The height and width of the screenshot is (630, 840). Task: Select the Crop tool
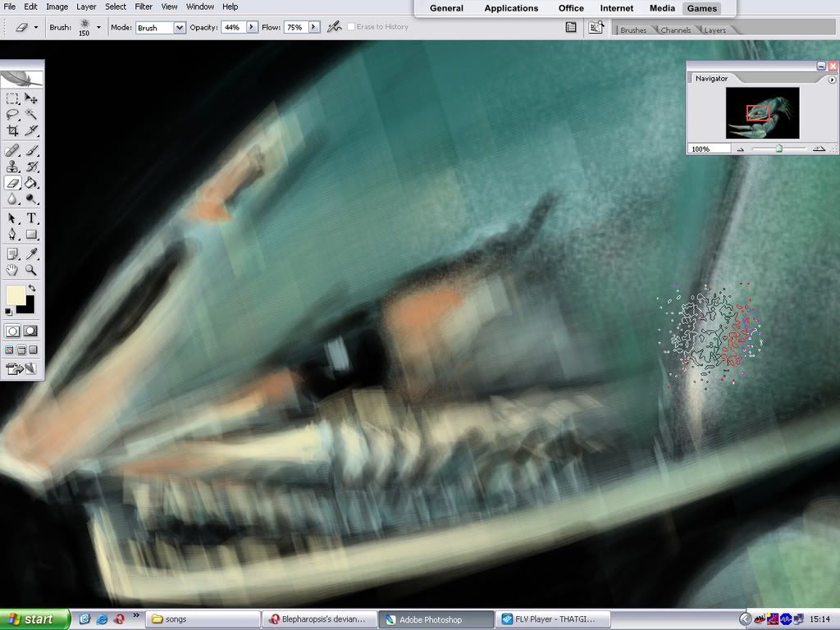pyautogui.click(x=12, y=130)
